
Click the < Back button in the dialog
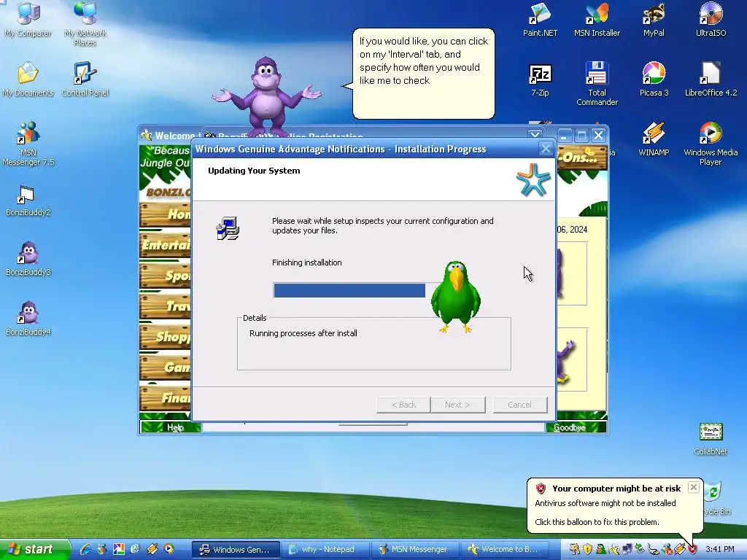point(403,405)
